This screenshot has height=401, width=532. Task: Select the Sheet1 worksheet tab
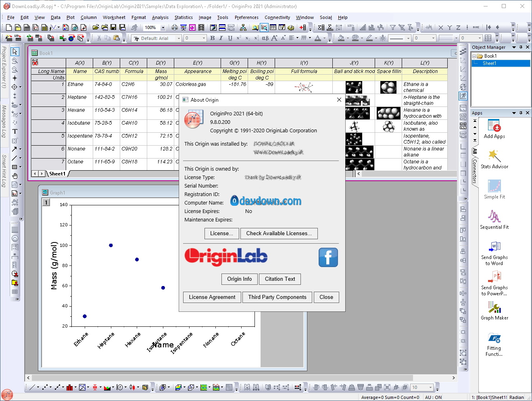coord(57,174)
